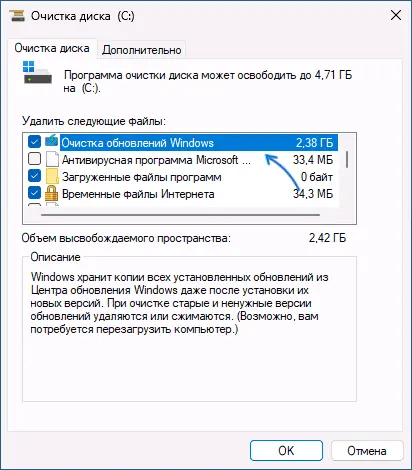Click the drive icon with Windows logo

37,72
